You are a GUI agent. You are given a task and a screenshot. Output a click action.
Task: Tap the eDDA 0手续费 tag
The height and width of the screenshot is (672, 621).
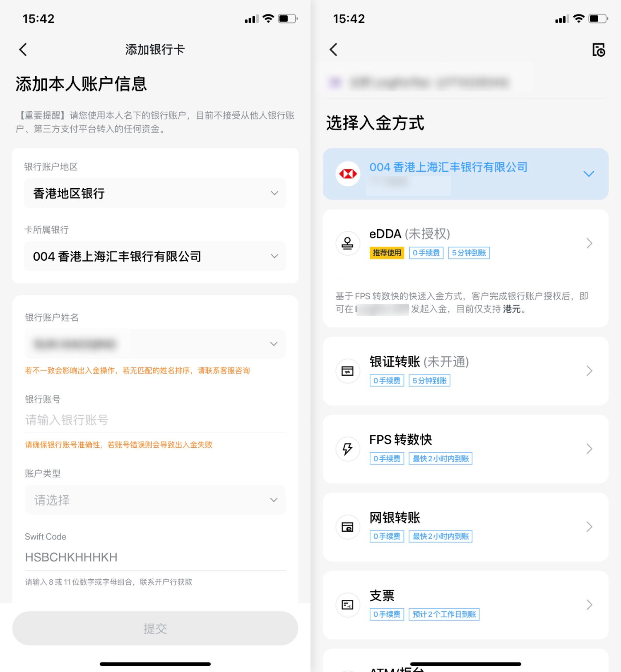(426, 253)
